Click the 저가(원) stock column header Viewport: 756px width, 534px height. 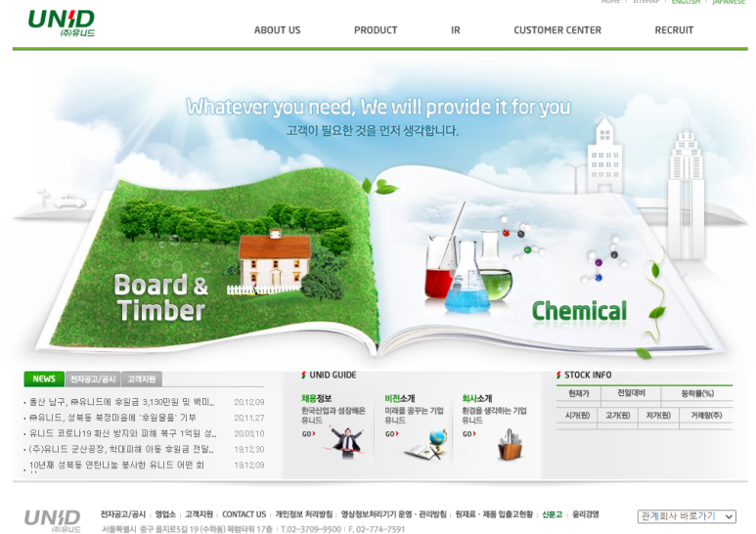(658, 415)
